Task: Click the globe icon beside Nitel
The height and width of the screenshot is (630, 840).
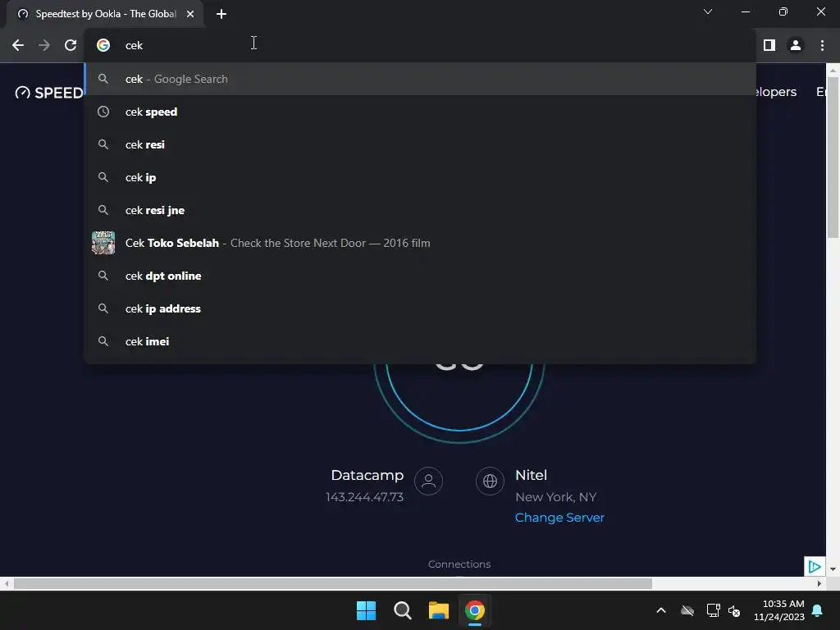Action: (490, 481)
